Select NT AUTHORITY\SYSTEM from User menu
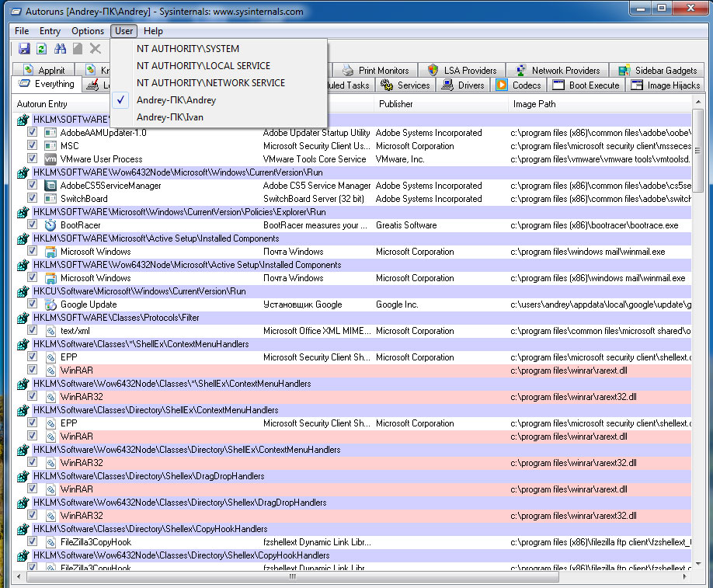Viewport: 713px width, 588px height. coord(188,49)
